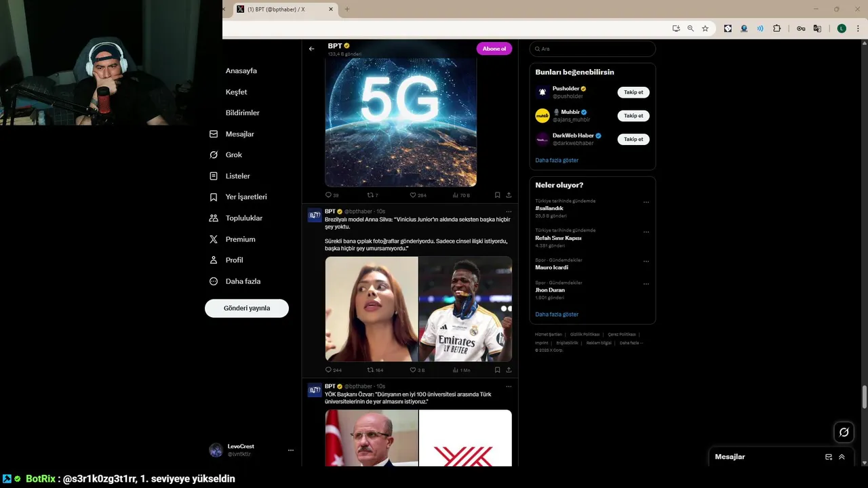Open the Listeler icon

pos(214,176)
